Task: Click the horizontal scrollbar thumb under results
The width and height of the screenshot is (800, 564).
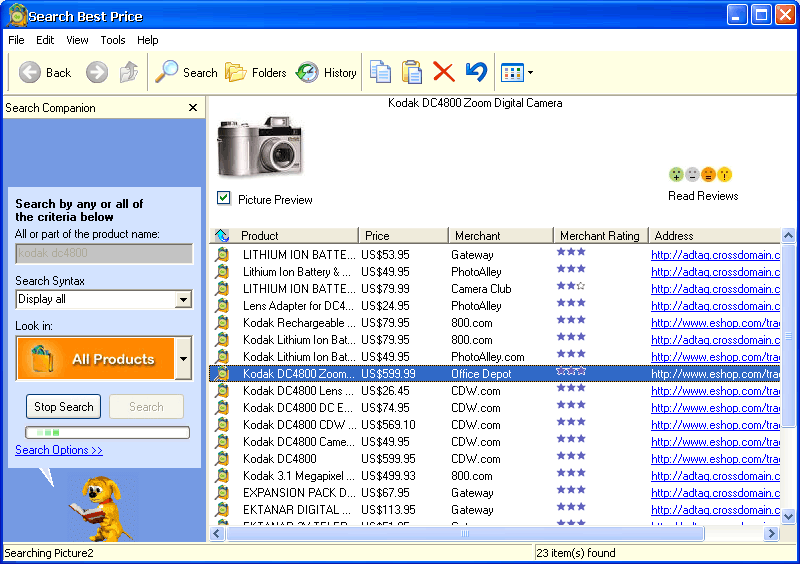Action: point(465,533)
